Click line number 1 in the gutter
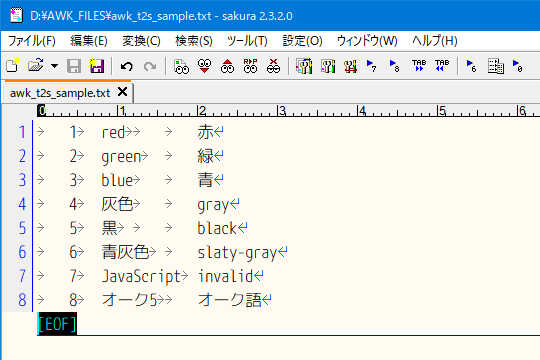 point(22,132)
